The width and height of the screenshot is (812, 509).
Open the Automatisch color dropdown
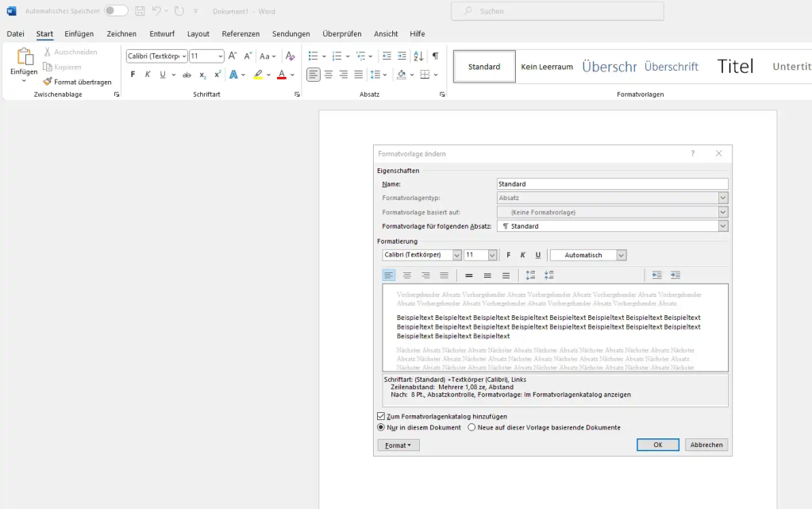620,254
